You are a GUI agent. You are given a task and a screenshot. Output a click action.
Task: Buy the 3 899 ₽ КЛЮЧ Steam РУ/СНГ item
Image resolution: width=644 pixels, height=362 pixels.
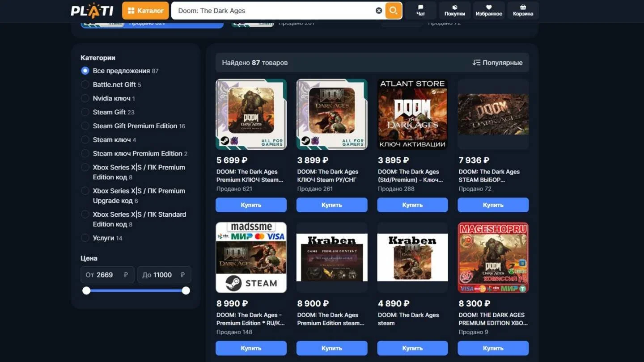332,205
